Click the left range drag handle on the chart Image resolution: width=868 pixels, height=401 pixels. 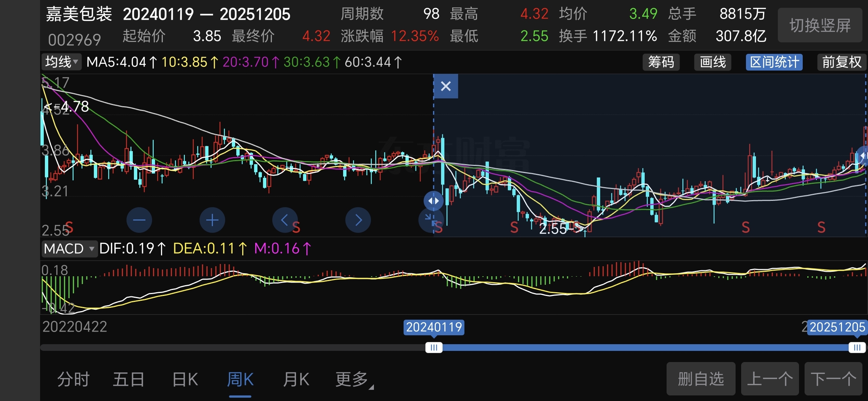433,201
